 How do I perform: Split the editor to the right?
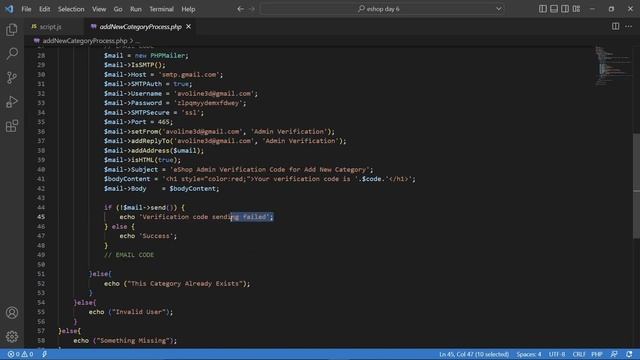(615, 27)
